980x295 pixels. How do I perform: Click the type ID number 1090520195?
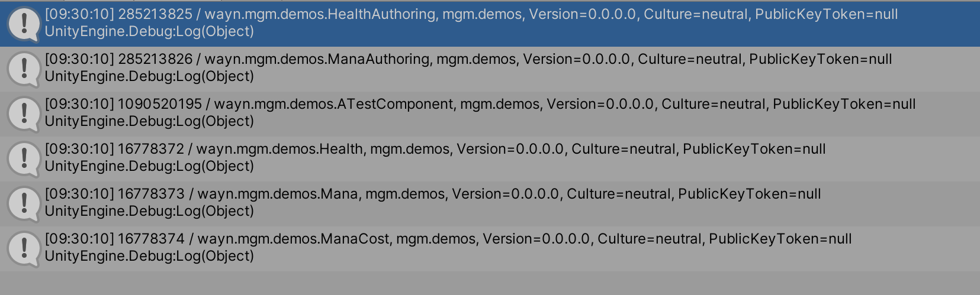tap(160, 104)
